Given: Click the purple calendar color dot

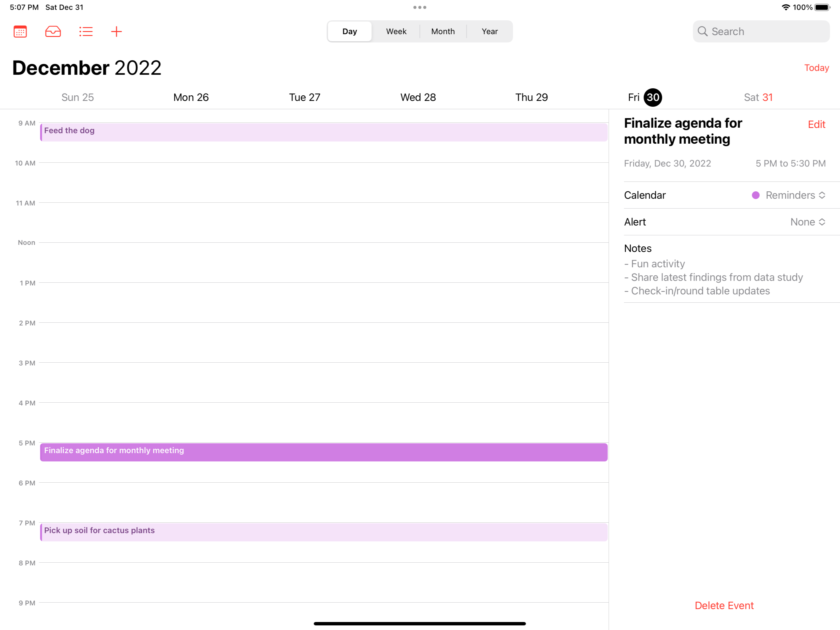Looking at the screenshot, I should [x=755, y=195].
